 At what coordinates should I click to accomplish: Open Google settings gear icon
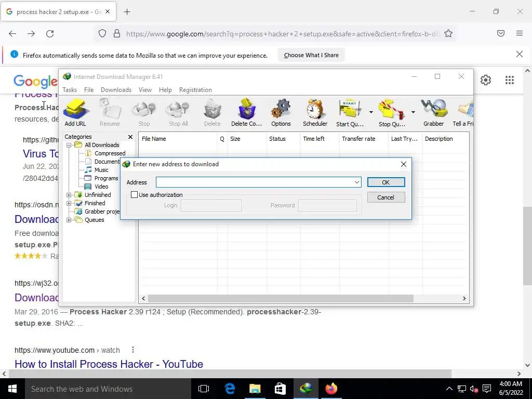click(x=486, y=80)
